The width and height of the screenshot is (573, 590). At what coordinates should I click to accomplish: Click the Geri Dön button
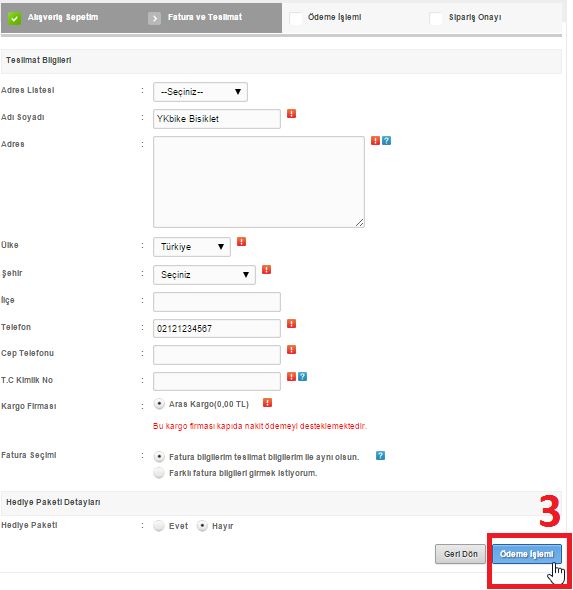pos(461,554)
